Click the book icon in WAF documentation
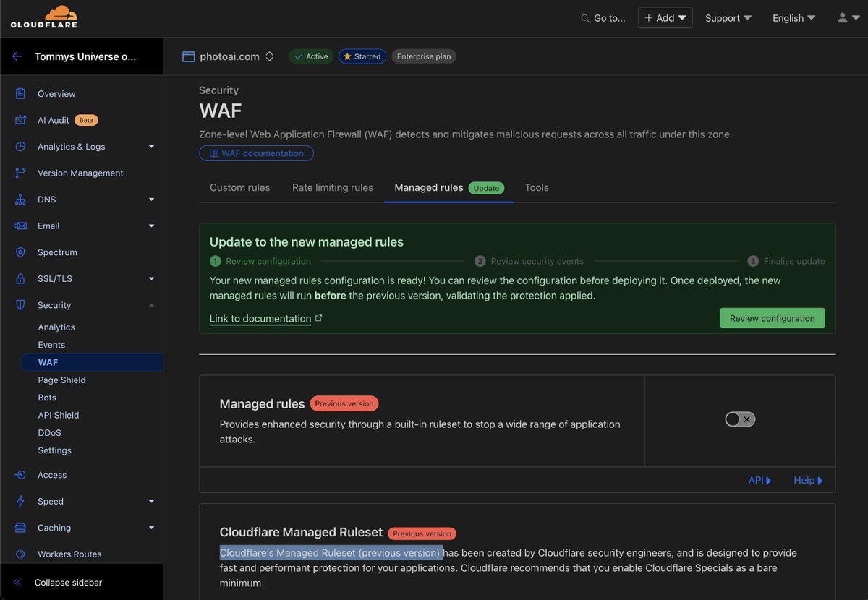Screen dimensions: 868x600 (x=214, y=153)
